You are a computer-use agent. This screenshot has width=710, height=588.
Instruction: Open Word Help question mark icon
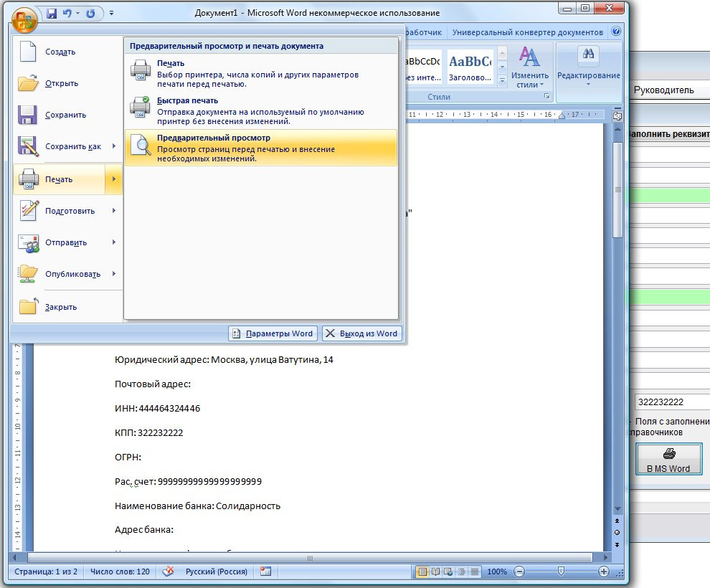point(616,32)
